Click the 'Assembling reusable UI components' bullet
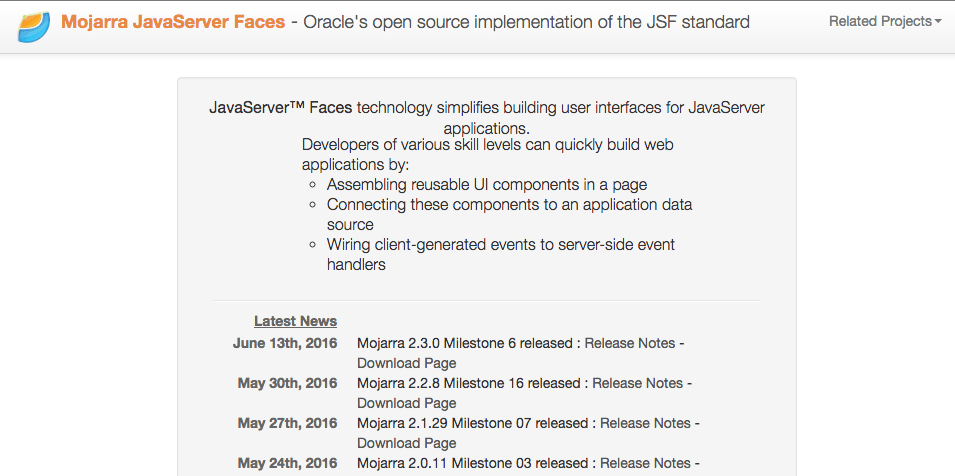 click(x=486, y=184)
